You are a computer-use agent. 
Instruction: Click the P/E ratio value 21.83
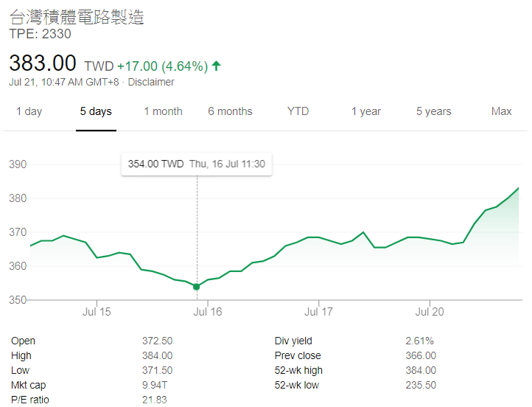tap(155, 400)
